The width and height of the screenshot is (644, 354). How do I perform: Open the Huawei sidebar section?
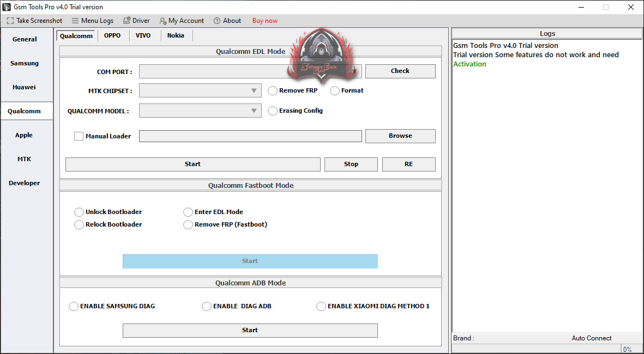(24, 87)
